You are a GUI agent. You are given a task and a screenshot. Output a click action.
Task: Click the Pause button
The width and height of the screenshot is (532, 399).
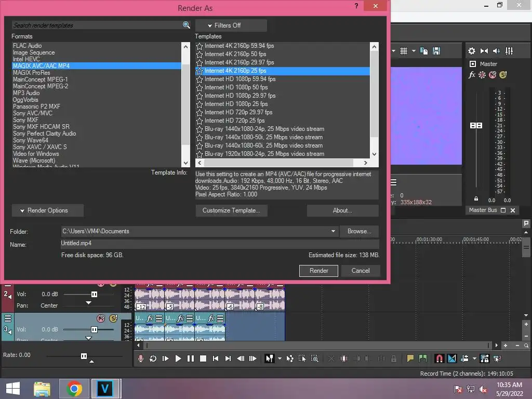pyautogui.click(x=190, y=358)
